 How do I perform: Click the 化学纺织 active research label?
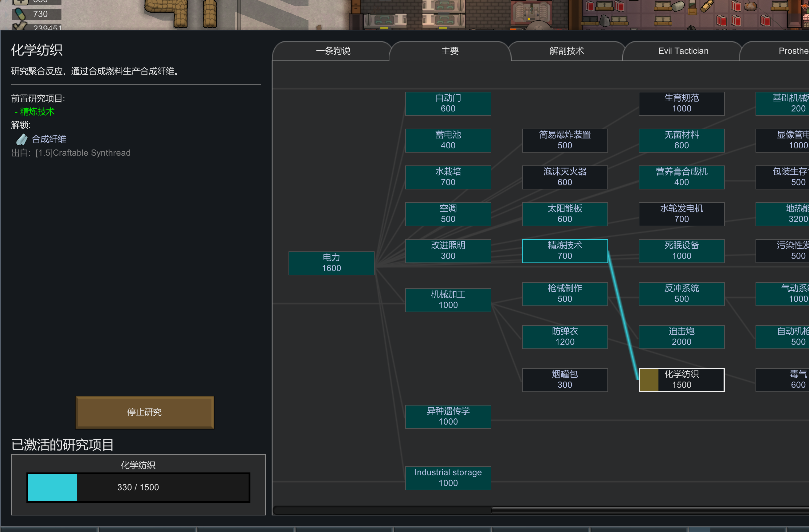click(138, 465)
